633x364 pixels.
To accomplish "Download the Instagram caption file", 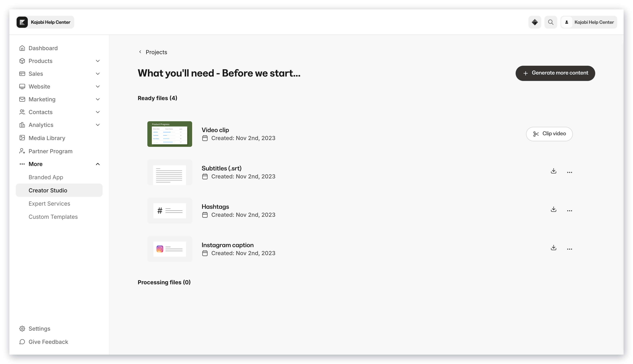I will pos(553,248).
